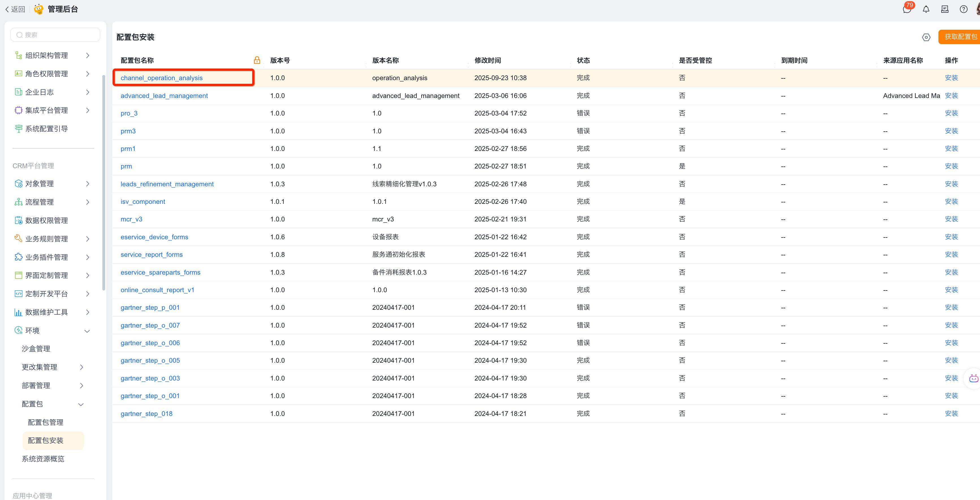The height and width of the screenshot is (500, 980).
Task: Go to 系统资源概览 menu item
Action: tap(43, 459)
